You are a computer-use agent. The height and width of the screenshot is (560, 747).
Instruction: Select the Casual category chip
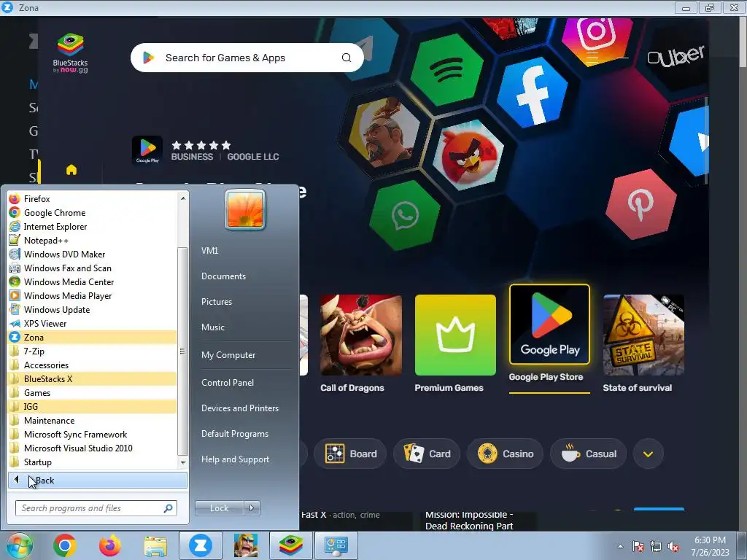pyautogui.click(x=589, y=454)
